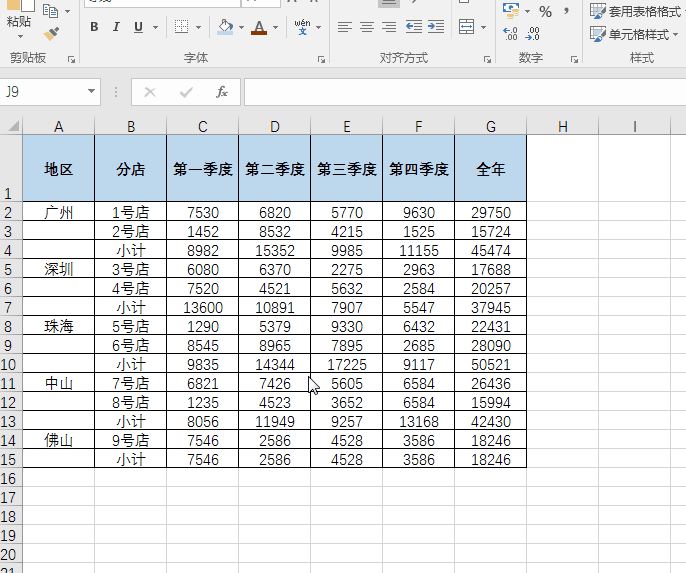
Task: Select cell containing 佛山
Action: 59,440
